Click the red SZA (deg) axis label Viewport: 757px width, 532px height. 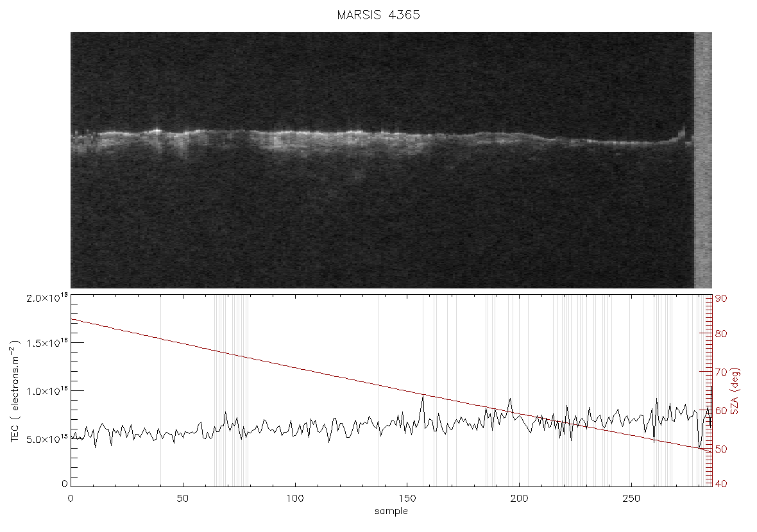pos(735,391)
